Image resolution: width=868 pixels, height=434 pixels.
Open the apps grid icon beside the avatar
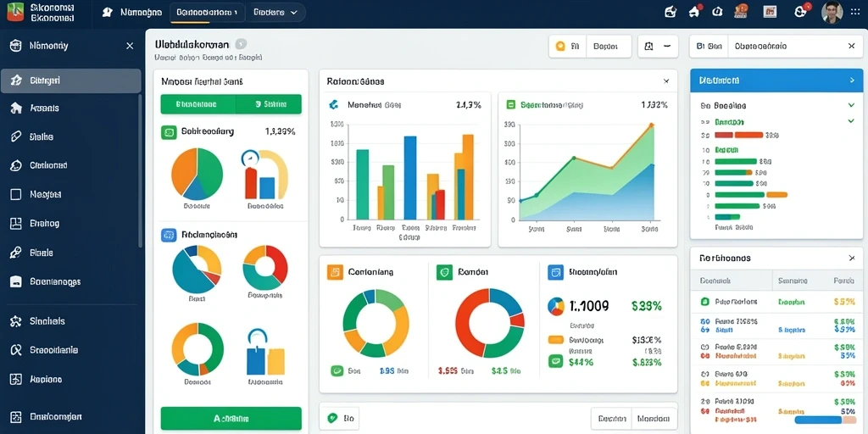tap(856, 12)
